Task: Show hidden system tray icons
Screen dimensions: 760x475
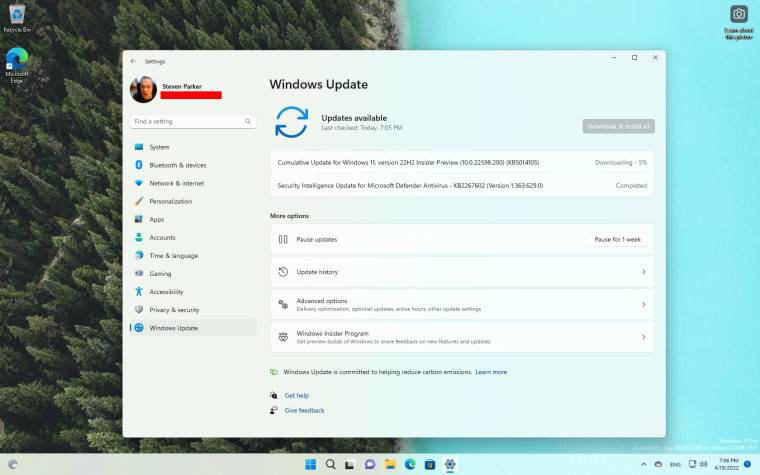Action: click(643, 464)
